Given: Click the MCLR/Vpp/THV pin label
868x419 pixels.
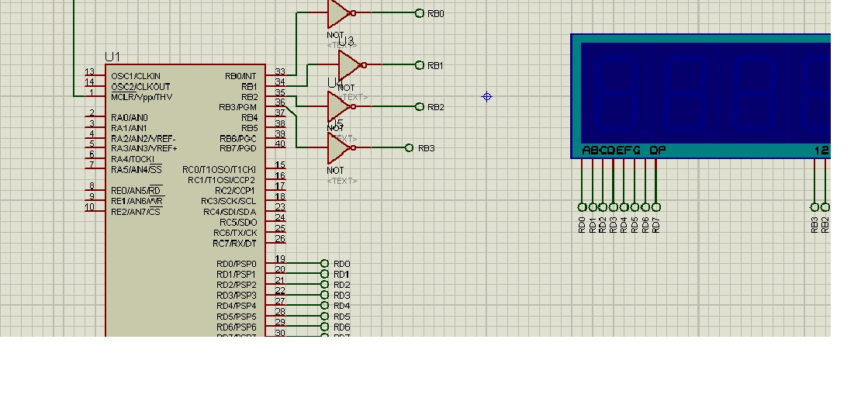Looking at the screenshot, I should click(142, 97).
